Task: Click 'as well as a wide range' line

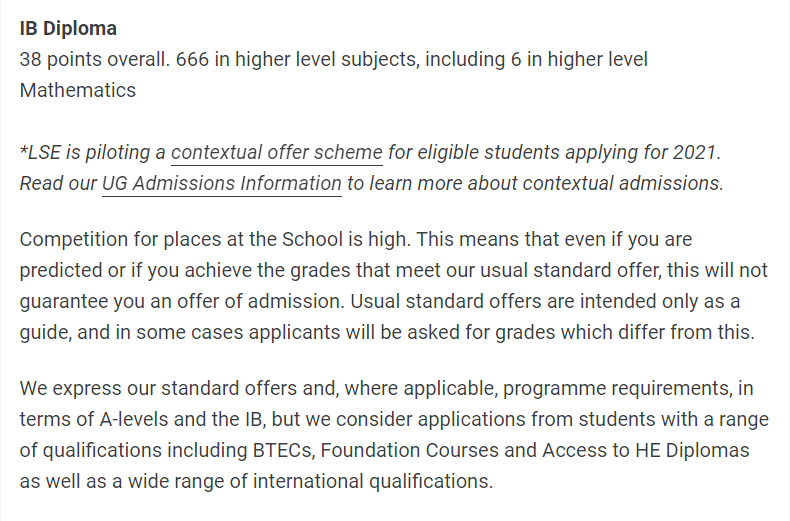Action: [256, 481]
